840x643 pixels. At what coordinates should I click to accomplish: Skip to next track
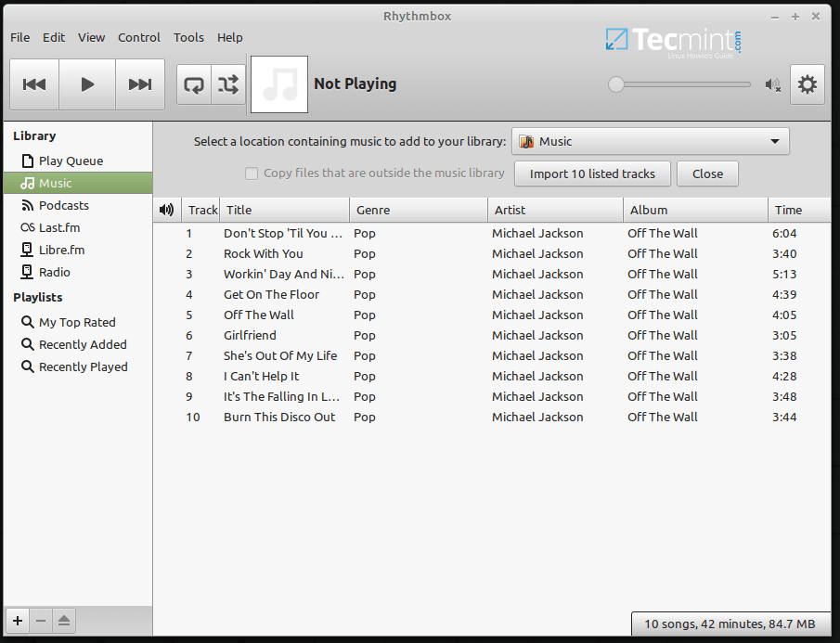[140, 84]
